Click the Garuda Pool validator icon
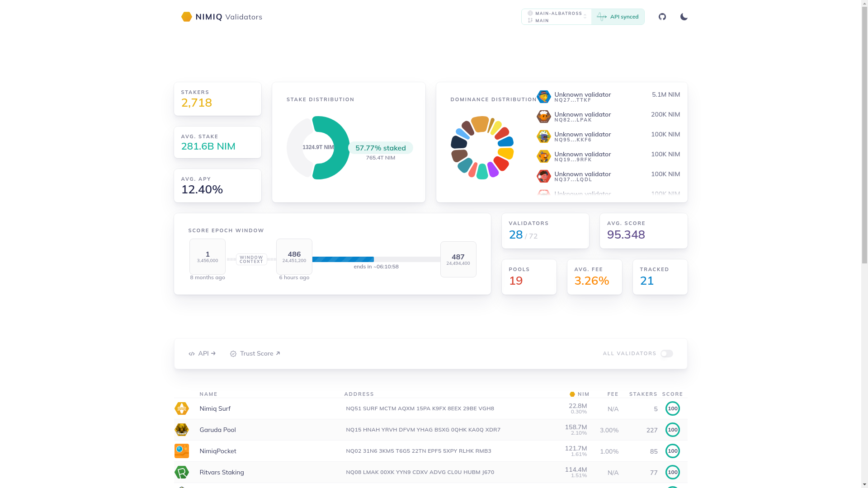This screenshot has width=868, height=488. point(182,430)
